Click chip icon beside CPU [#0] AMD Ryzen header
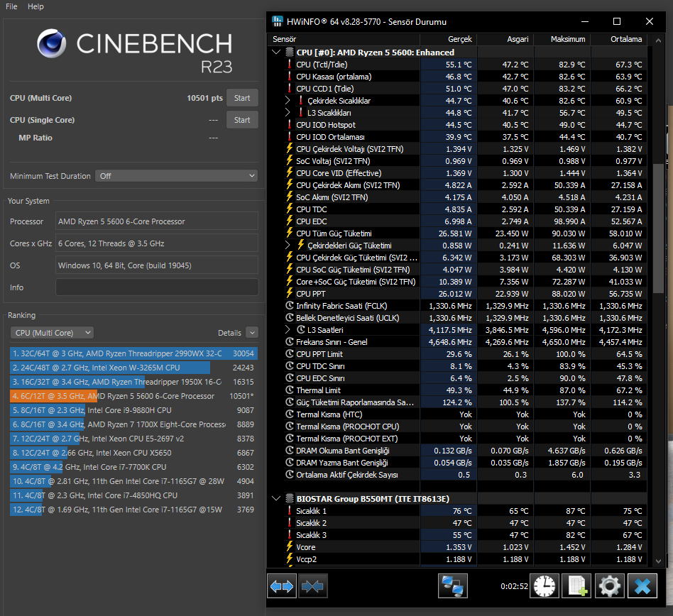 (x=290, y=53)
